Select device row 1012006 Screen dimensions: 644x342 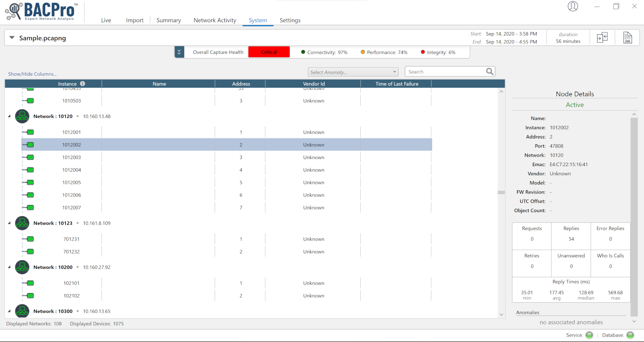coord(227,195)
